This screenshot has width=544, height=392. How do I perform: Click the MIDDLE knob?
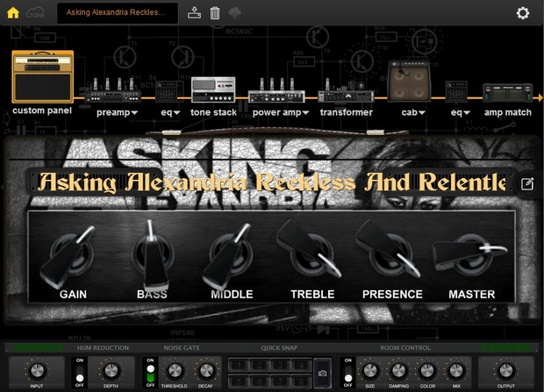tap(230, 255)
